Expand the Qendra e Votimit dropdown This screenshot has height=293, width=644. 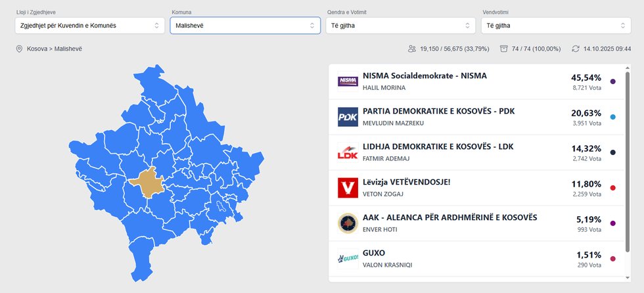[x=400, y=26]
